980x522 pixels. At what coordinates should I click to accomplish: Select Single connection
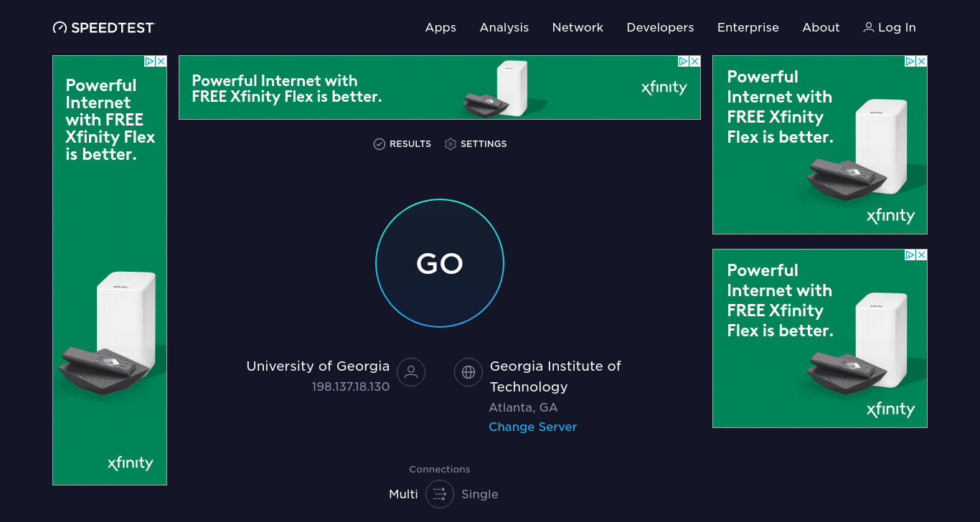[480, 494]
